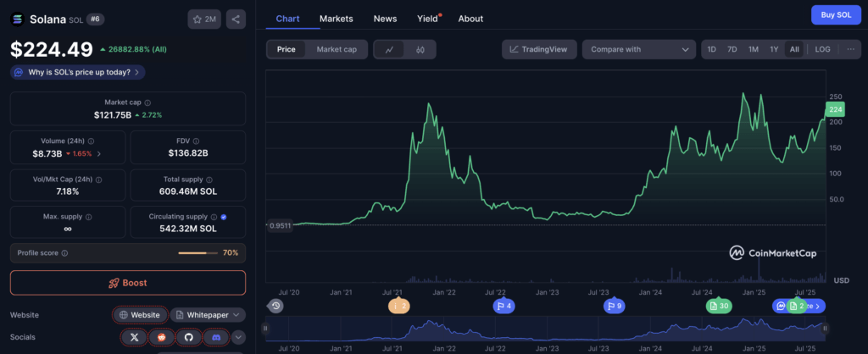Click the 224 current price chart label
The height and width of the screenshot is (354, 868).
pos(835,109)
